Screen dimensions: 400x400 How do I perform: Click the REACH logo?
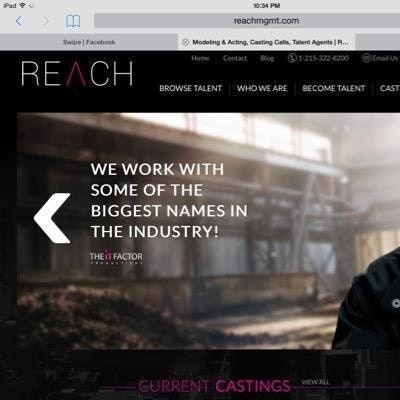(x=77, y=74)
